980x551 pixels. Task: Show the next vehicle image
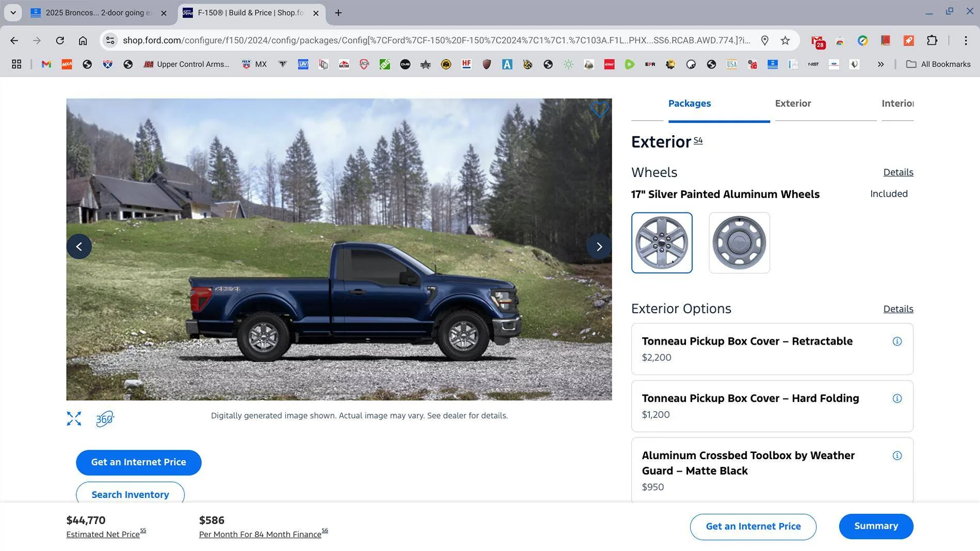(x=599, y=247)
